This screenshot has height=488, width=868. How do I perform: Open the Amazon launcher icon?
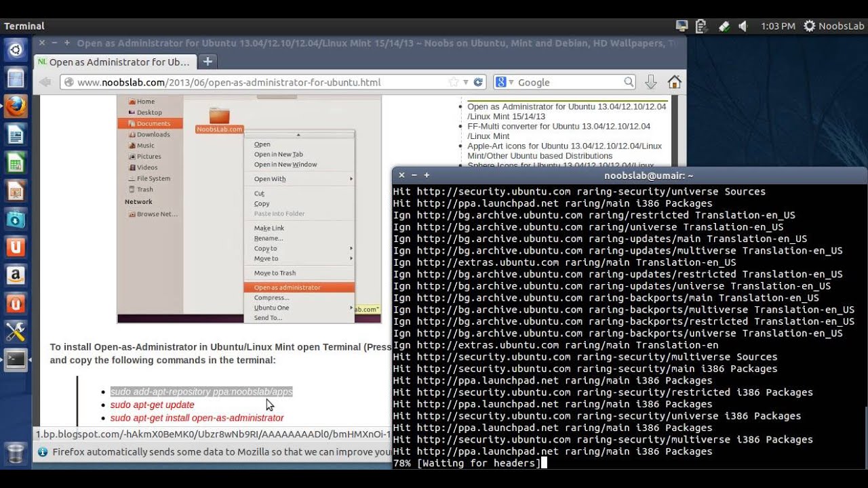pos(16,274)
